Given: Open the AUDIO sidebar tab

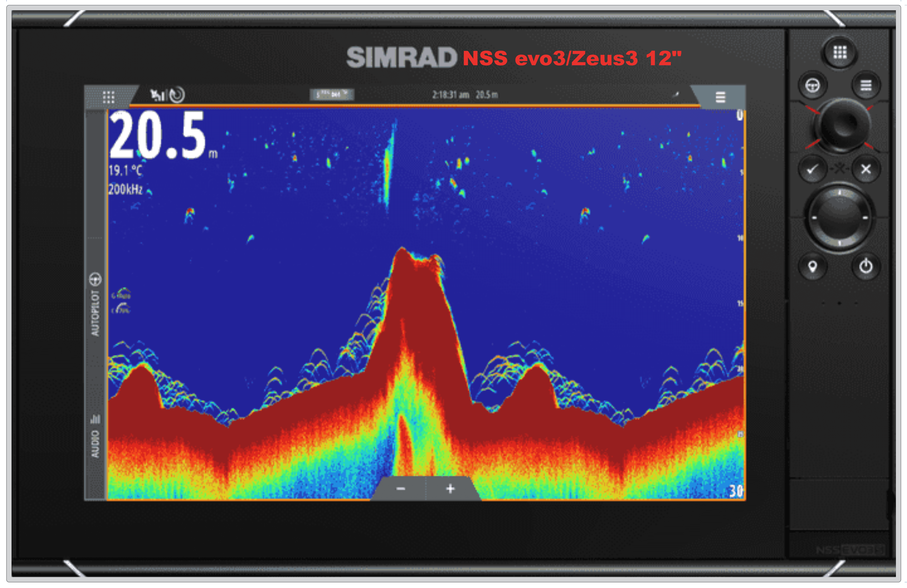Looking at the screenshot, I should pyautogui.click(x=95, y=444).
